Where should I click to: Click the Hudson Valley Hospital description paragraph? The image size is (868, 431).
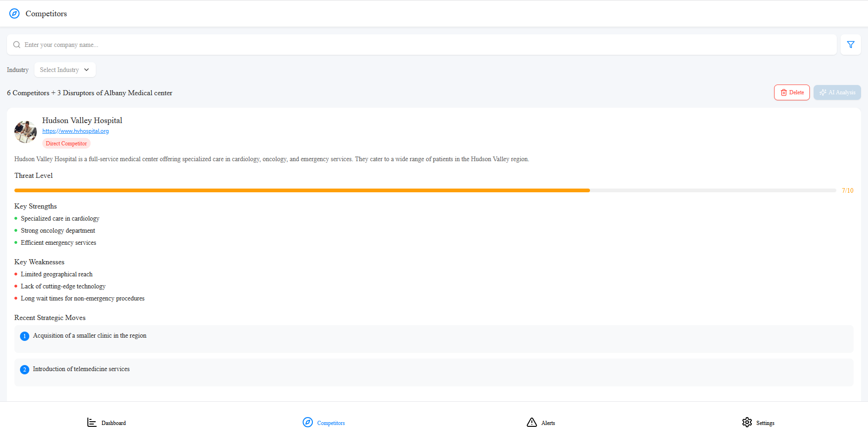pyautogui.click(x=272, y=159)
